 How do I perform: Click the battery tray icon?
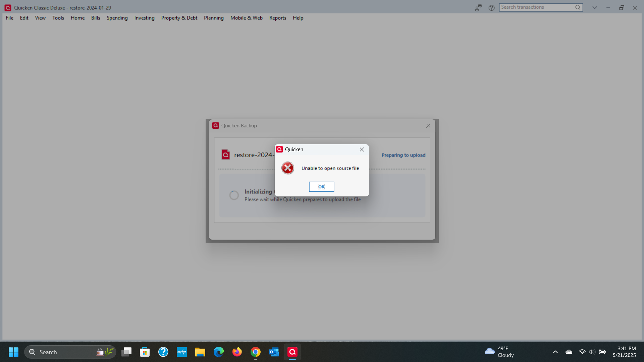pos(602,352)
